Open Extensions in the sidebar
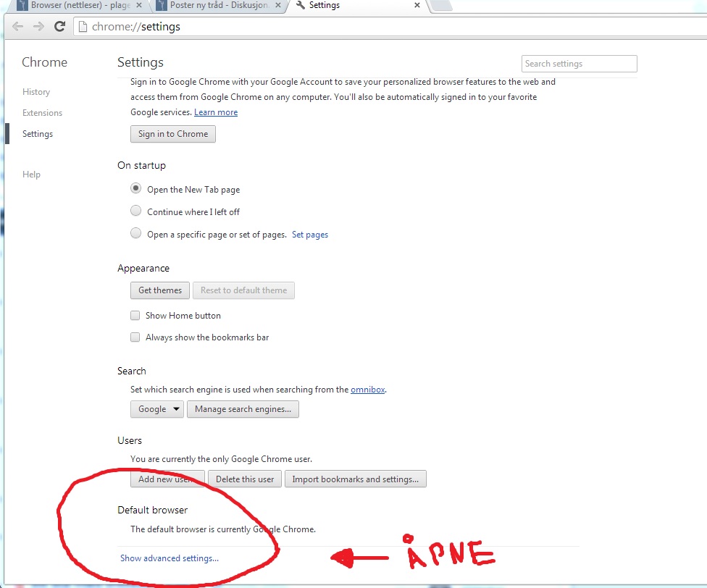This screenshot has width=707, height=588. (43, 113)
